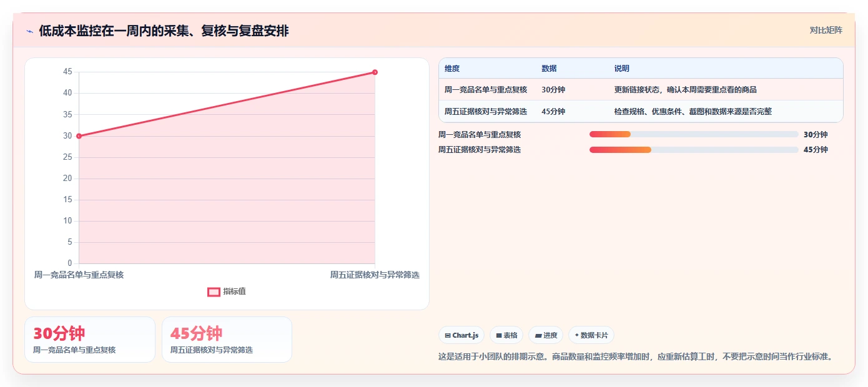Viewport: 868px width, 387px height.
Task: Click the title 低成本监控在一周内的采集、复核与复盘安排
Action: [x=164, y=31]
